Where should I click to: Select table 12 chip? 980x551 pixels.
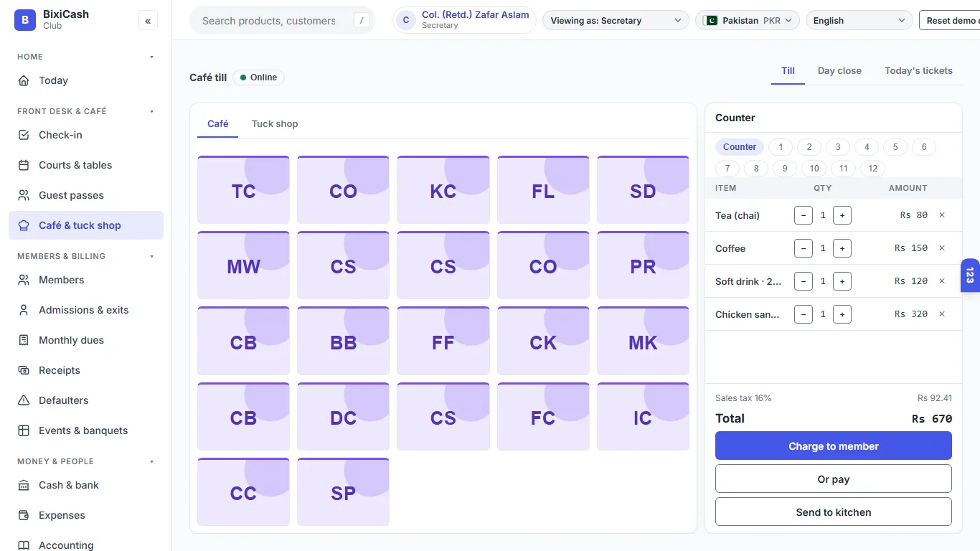pos(872,169)
